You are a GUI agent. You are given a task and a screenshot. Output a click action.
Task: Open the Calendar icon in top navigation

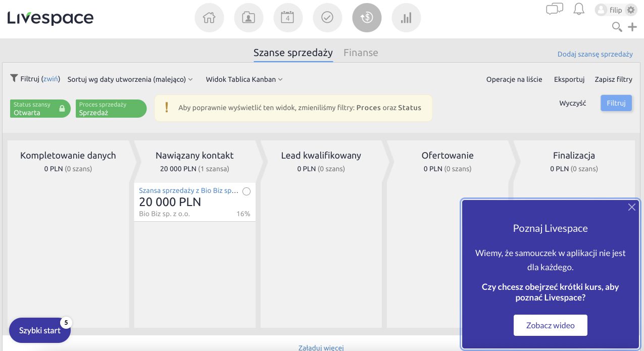[288, 18]
